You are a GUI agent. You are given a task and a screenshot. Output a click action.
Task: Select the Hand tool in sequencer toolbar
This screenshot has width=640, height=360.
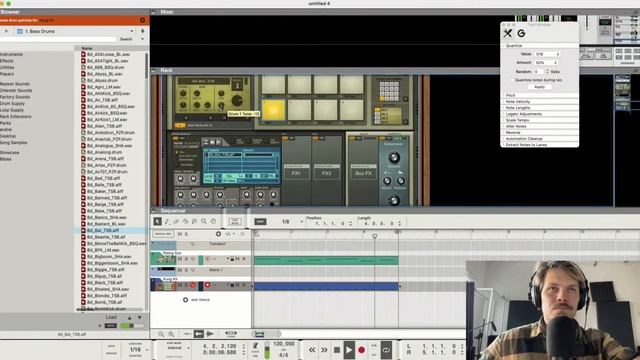[x=213, y=221]
